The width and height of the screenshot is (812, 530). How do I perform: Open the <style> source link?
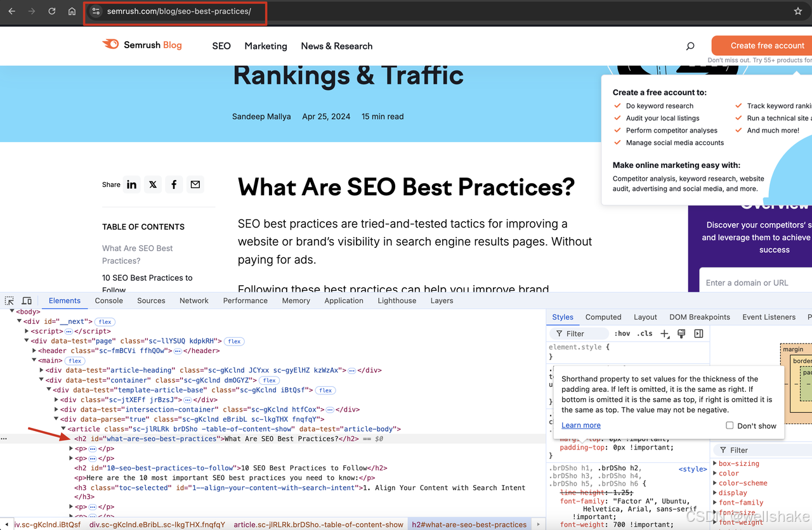click(693, 469)
